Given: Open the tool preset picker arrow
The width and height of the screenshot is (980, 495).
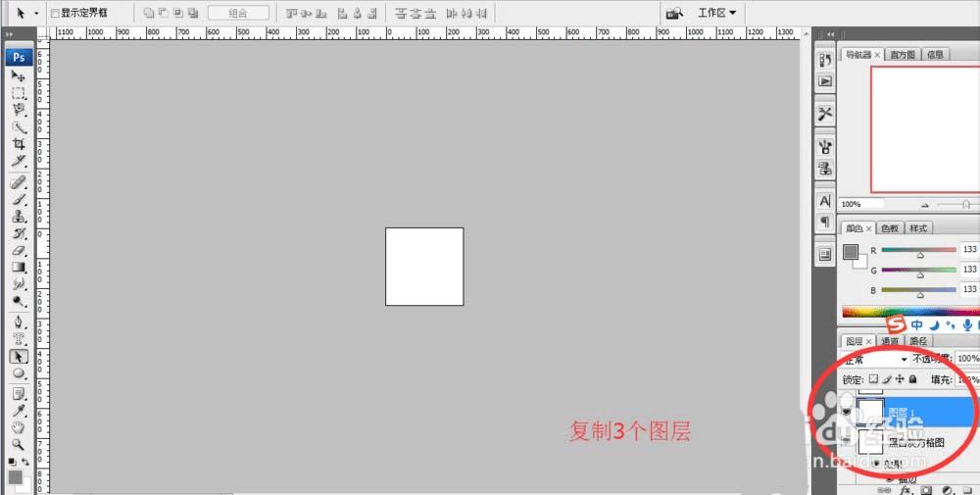Looking at the screenshot, I should 35,13.
